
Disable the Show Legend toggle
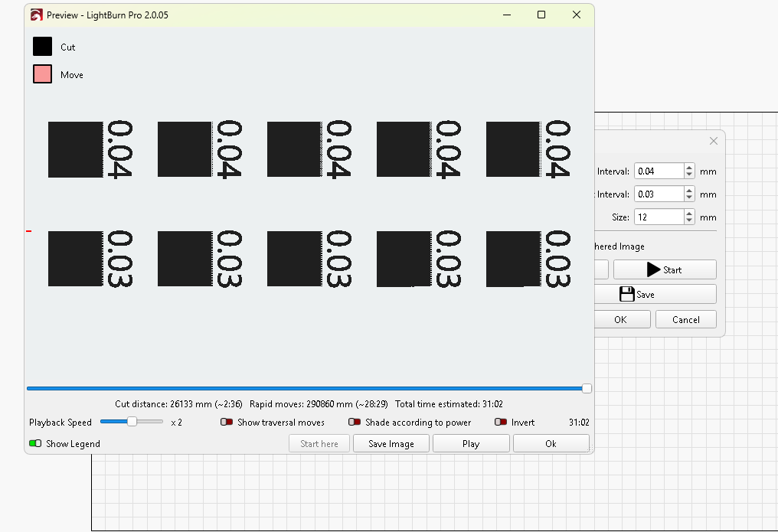click(36, 443)
